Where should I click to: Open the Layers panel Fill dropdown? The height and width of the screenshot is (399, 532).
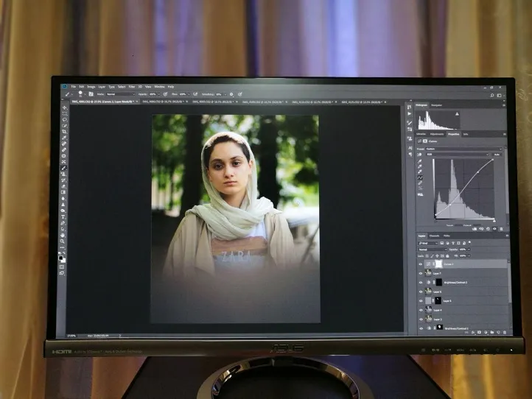click(x=469, y=256)
